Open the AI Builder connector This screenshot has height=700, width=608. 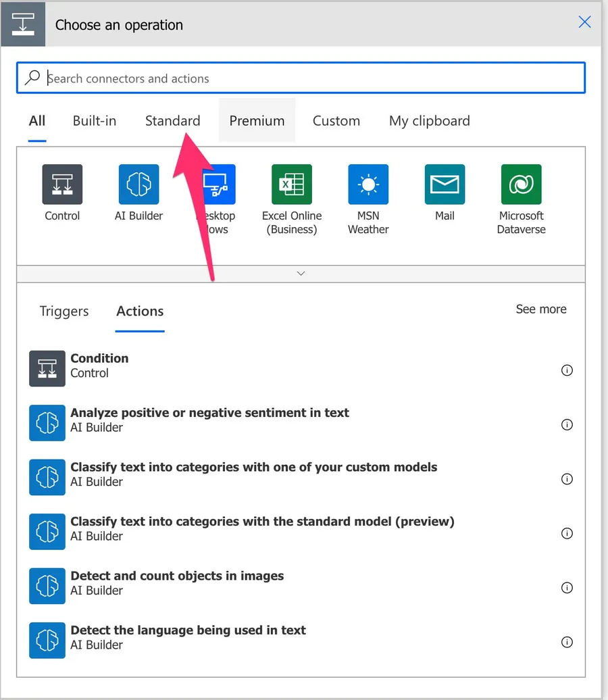[x=138, y=184]
